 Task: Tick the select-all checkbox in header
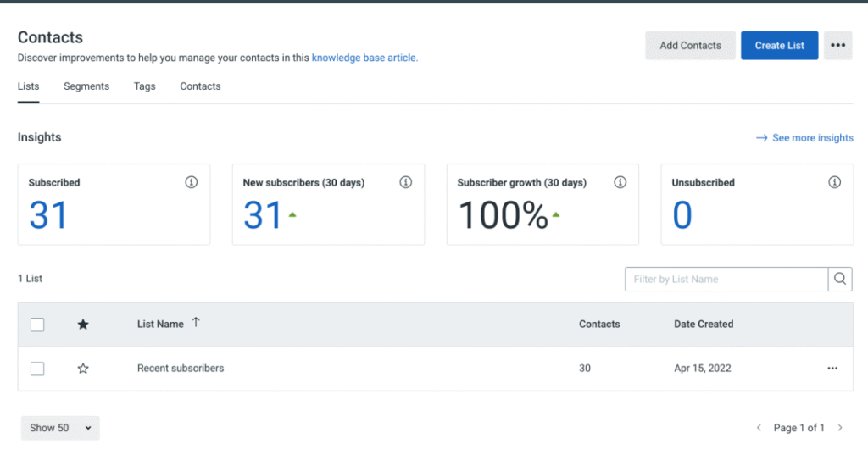coord(37,325)
